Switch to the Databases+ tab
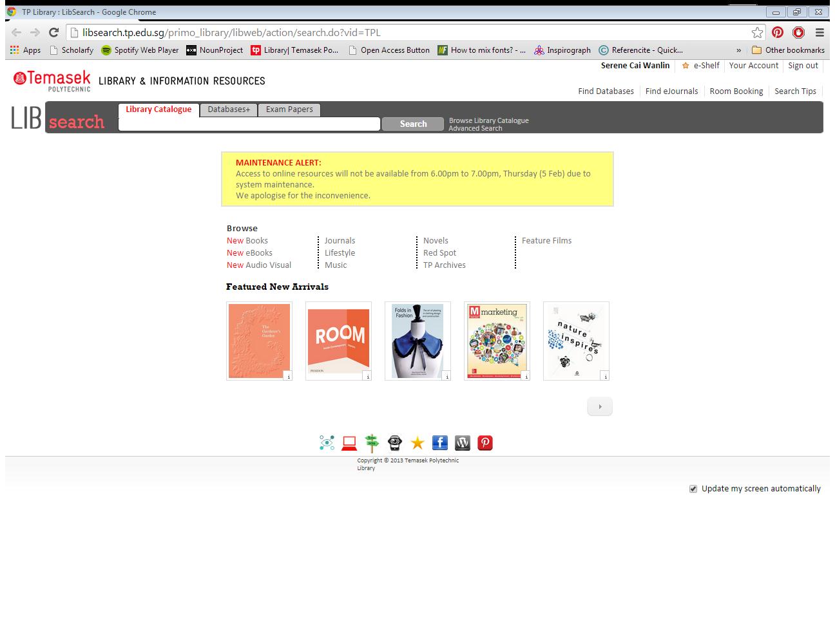Image resolution: width=835 pixels, height=644 pixels. 229,109
